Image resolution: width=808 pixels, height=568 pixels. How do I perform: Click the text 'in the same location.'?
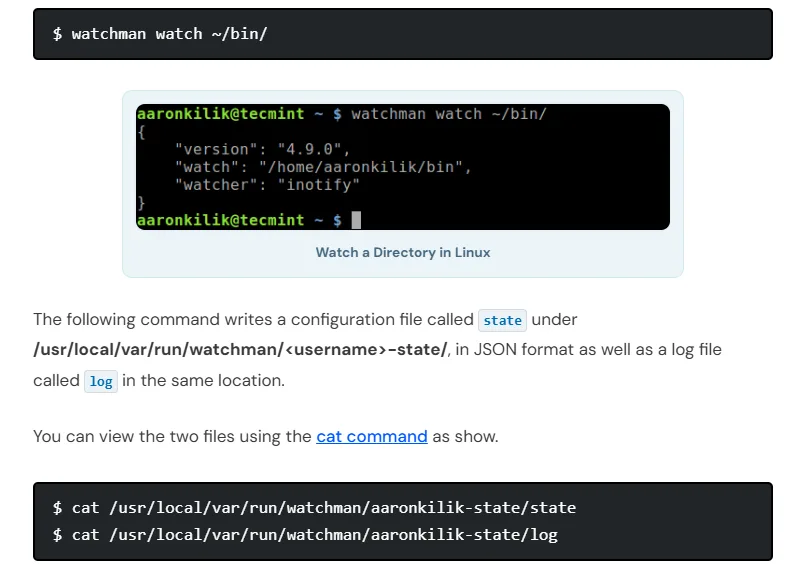click(x=203, y=380)
